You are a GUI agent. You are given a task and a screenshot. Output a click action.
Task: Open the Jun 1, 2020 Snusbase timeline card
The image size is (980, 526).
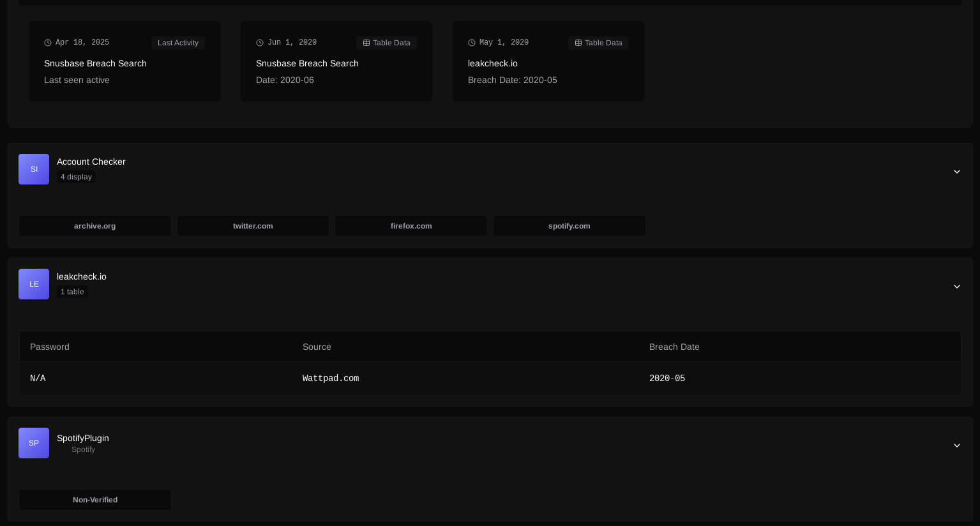[336, 61]
